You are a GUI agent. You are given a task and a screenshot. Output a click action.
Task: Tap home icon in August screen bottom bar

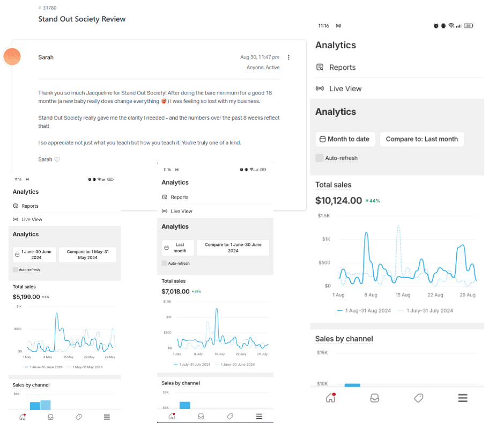tap(331, 398)
